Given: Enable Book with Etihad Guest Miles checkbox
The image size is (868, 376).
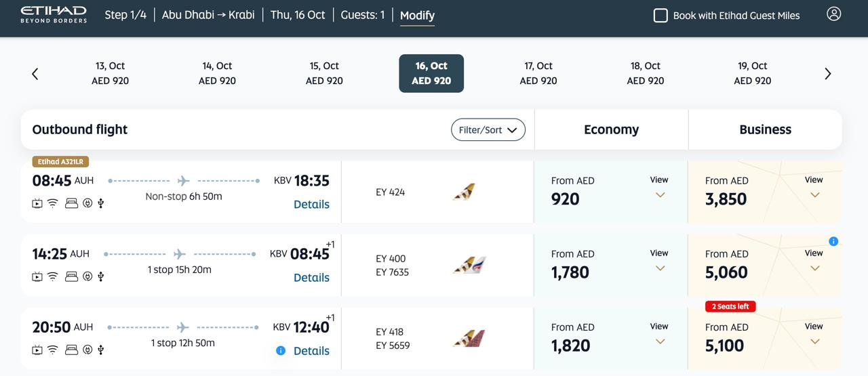Looking at the screenshot, I should [660, 15].
